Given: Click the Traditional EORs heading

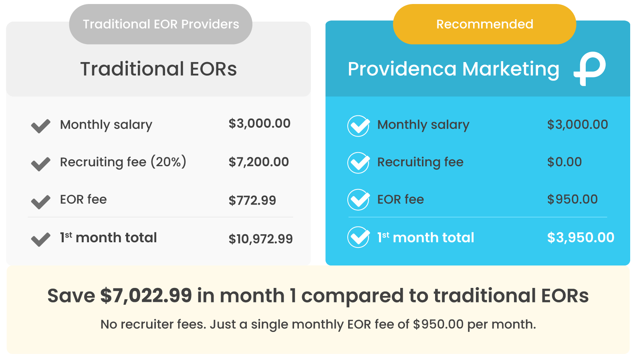Looking at the screenshot, I should (x=159, y=69).
